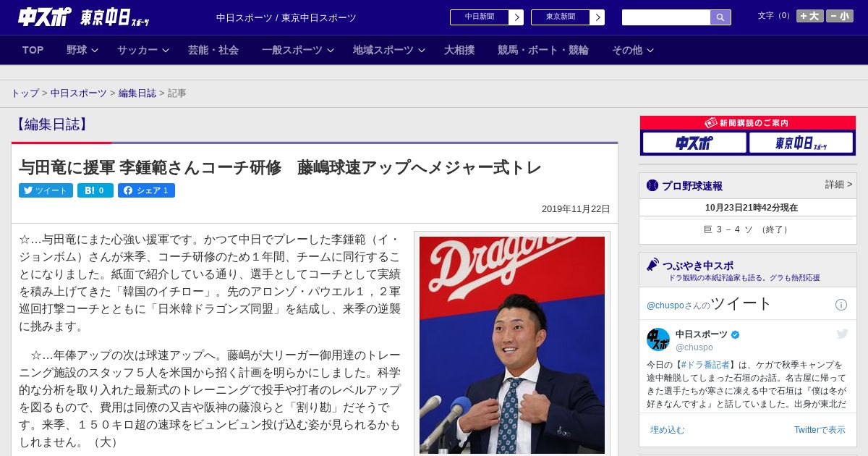
Task: Open the 中日新聞 link button
Action: tap(479, 17)
